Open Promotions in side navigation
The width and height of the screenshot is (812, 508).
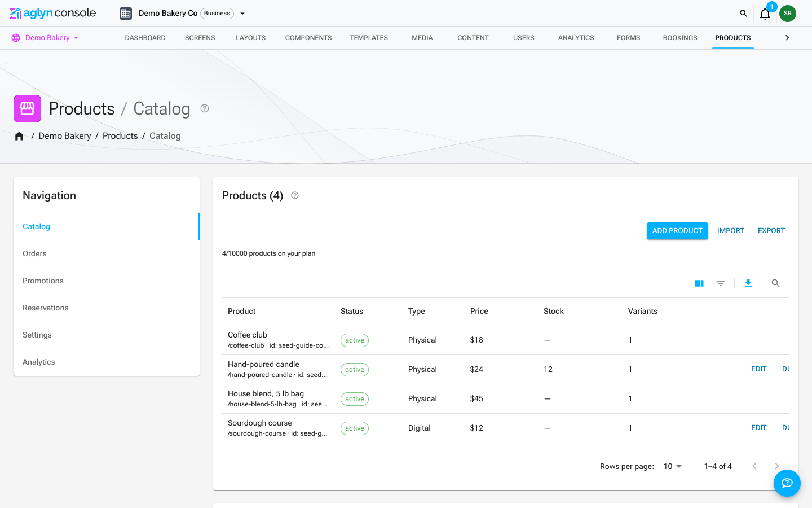[x=107, y=281]
